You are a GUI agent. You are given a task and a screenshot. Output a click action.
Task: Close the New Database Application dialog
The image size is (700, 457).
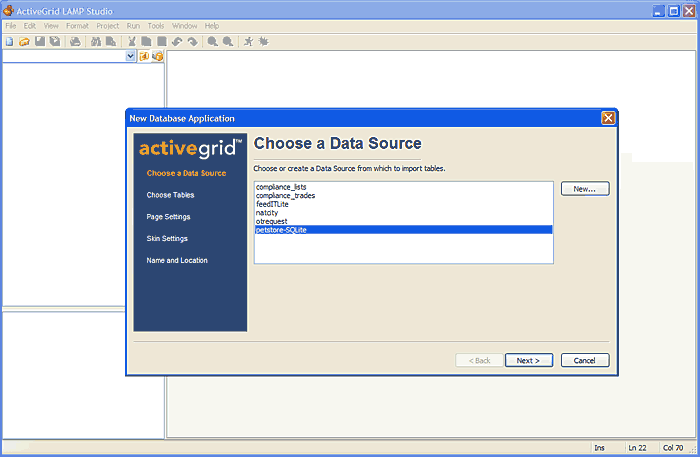tap(608, 118)
